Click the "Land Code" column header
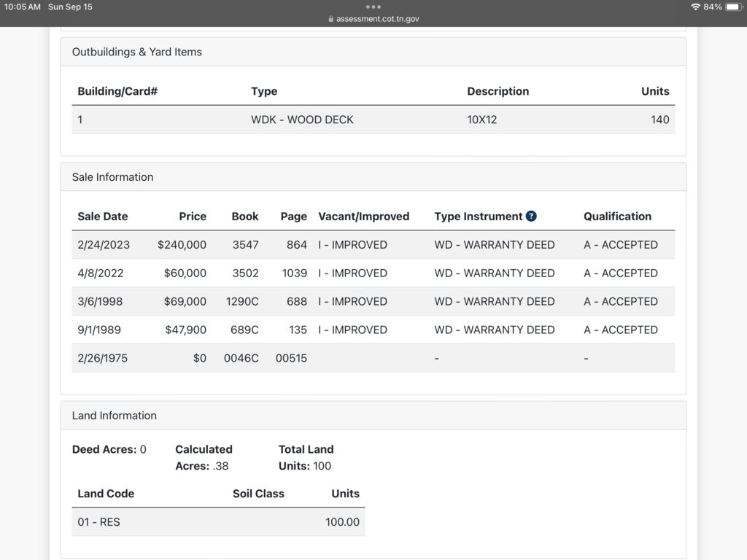This screenshot has height=560, width=747. [x=106, y=494]
